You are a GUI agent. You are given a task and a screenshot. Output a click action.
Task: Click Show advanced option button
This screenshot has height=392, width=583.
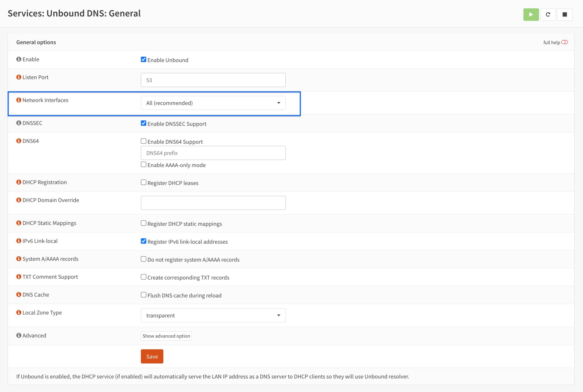(166, 336)
